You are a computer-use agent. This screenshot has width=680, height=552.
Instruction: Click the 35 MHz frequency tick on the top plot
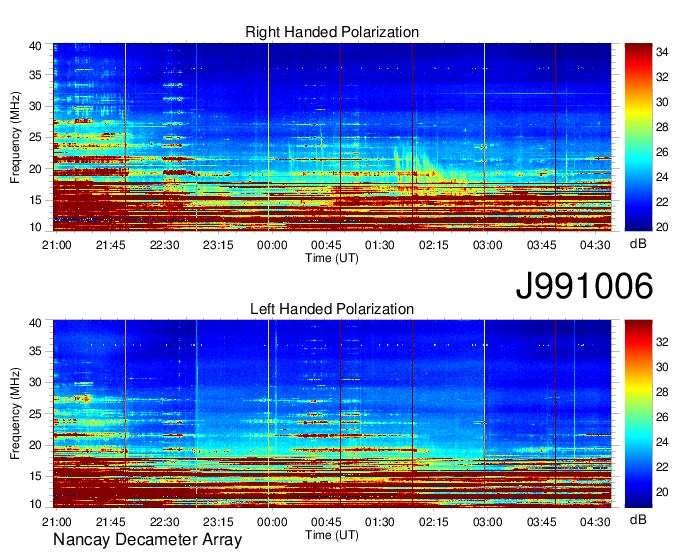click(x=36, y=75)
